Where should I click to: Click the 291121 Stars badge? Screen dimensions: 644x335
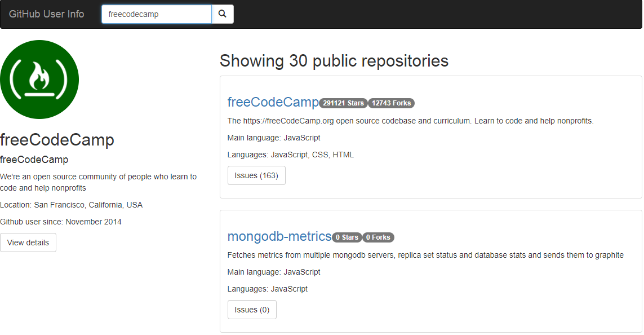(343, 103)
